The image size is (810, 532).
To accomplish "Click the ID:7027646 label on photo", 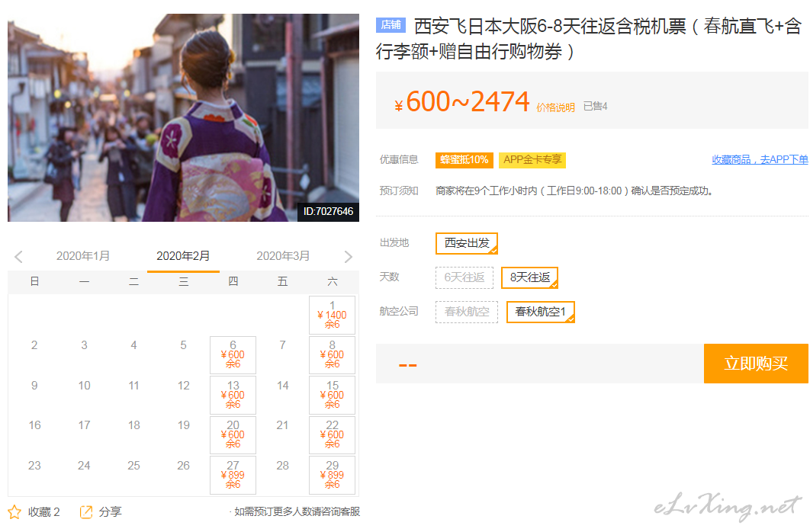I will pos(328,212).
